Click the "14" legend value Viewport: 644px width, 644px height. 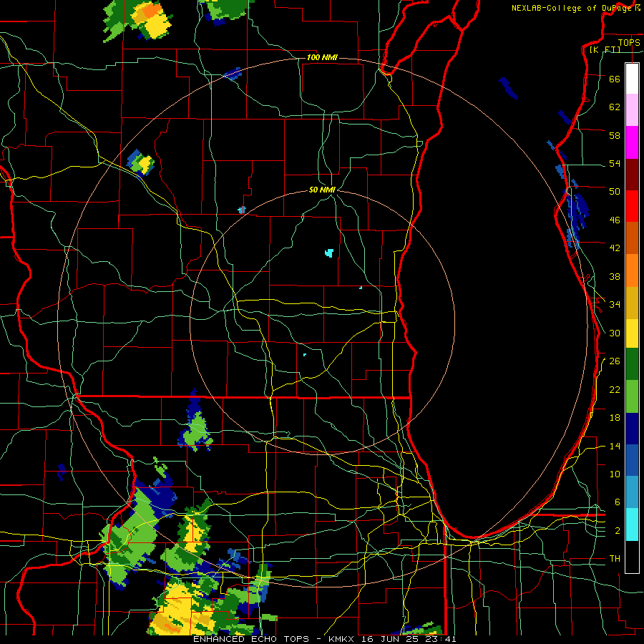[615, 447]
